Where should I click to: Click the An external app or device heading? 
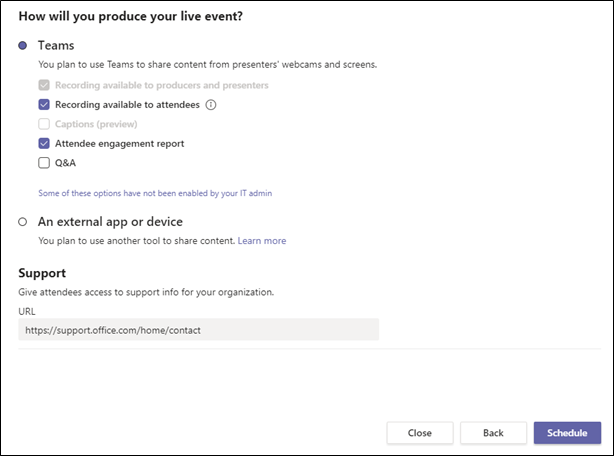[x=110, y=222]
